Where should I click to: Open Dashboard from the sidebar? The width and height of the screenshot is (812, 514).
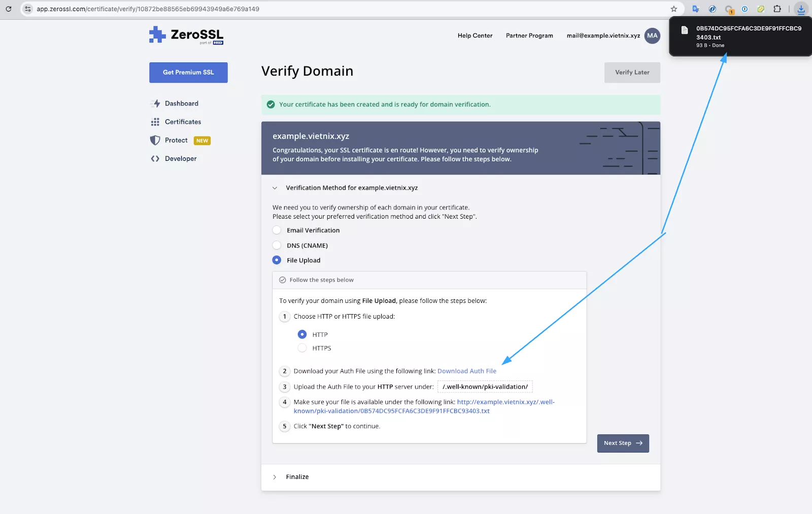(x=181, y=104)
